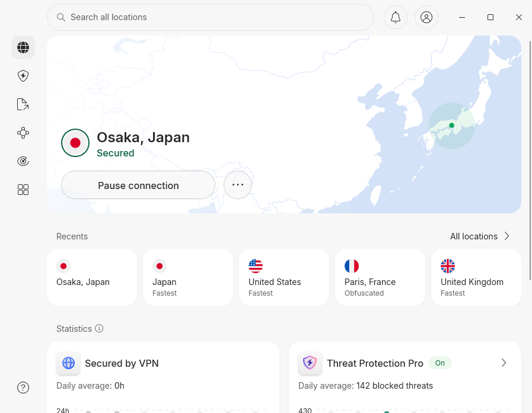Expand All locations chevron arrow
The height and width of the screenshot is (413, 532).
pos(507,236)
